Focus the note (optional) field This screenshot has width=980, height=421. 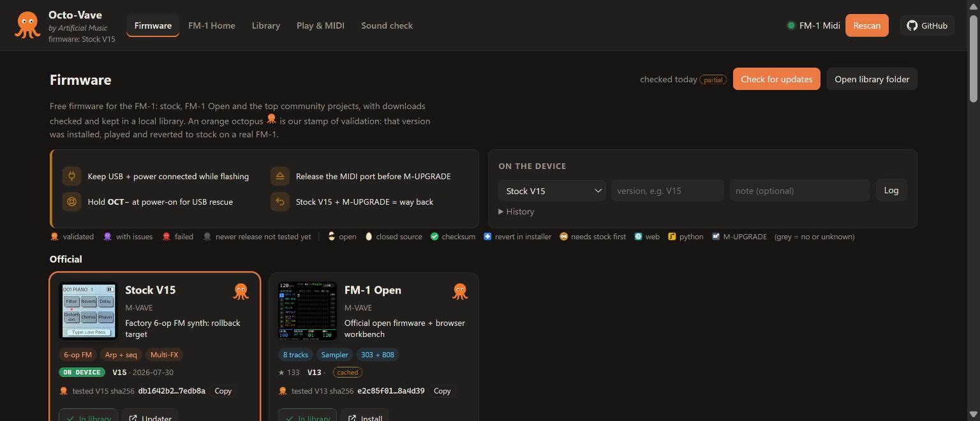(x=799, y=191)
